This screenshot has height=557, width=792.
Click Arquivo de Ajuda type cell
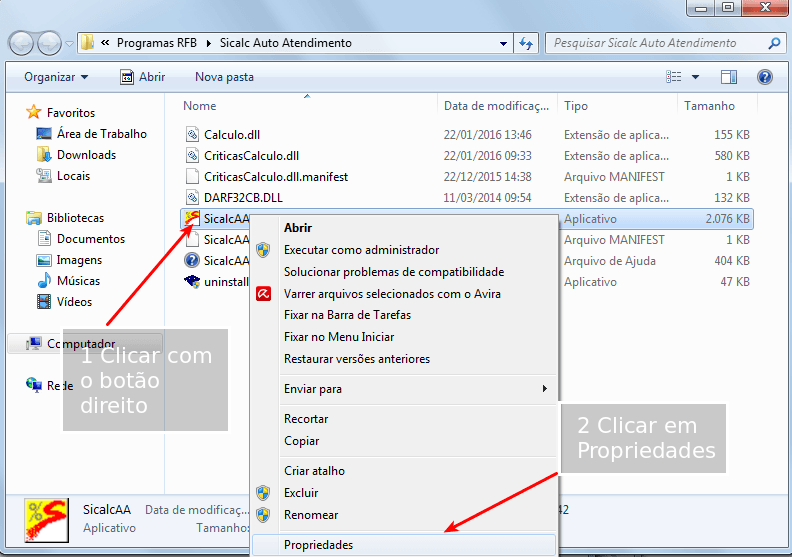[610, 261]
